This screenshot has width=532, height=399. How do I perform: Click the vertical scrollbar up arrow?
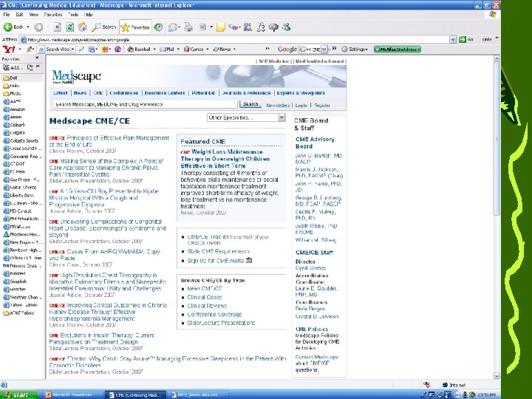(x=497, y=58)
